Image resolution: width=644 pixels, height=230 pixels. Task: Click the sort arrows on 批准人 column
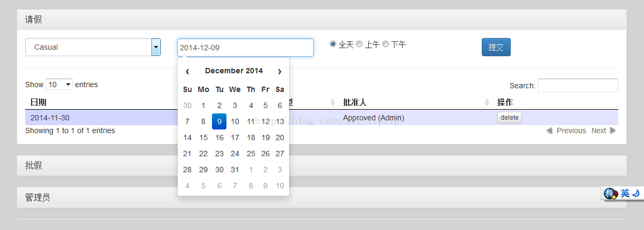click(487, 102)
